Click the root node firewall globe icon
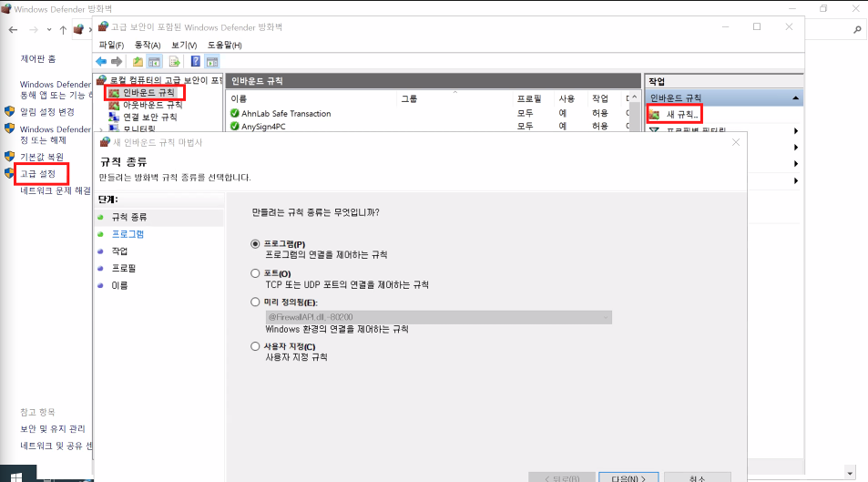The image size is (868, 482). click(x=102, y=80)
